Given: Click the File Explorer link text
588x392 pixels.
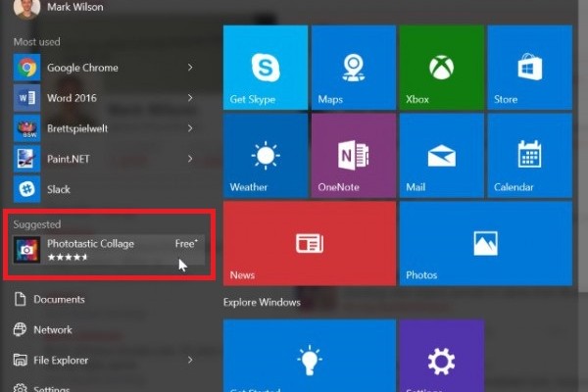Looking at the screenshot, I should [x=61, y=361].
